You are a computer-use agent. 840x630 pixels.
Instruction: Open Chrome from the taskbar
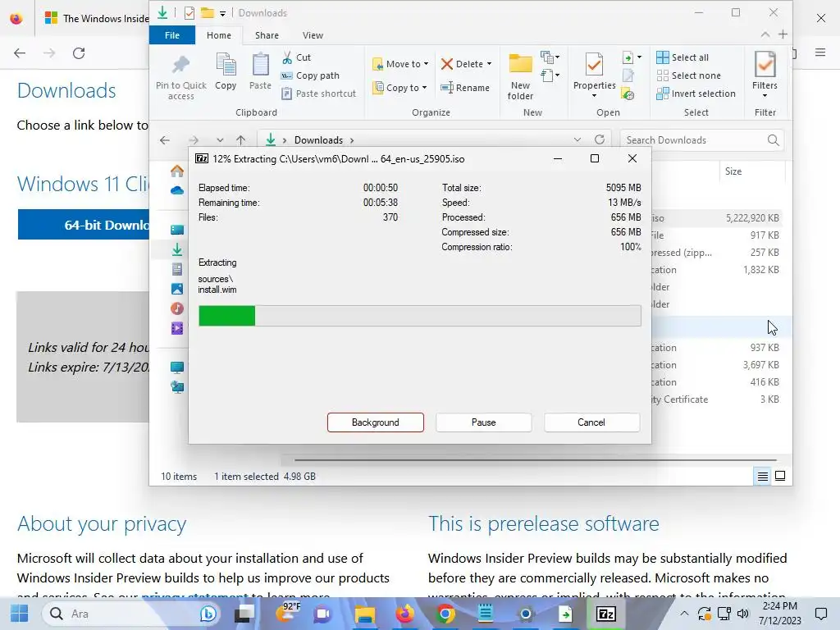click(445, 614)
